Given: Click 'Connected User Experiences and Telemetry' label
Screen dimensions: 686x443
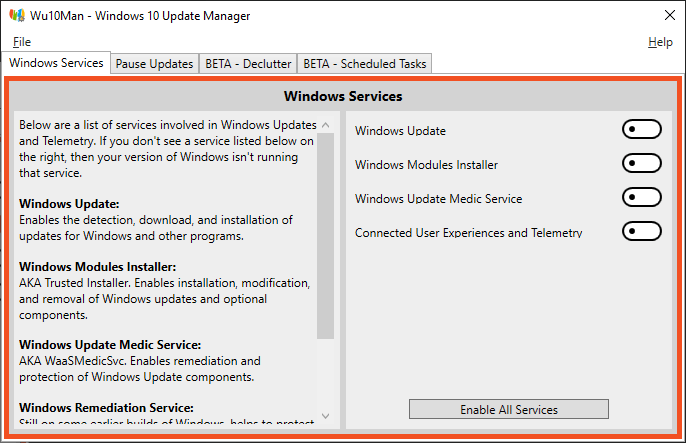Looking at the screenshot, I should pos(469,233).
